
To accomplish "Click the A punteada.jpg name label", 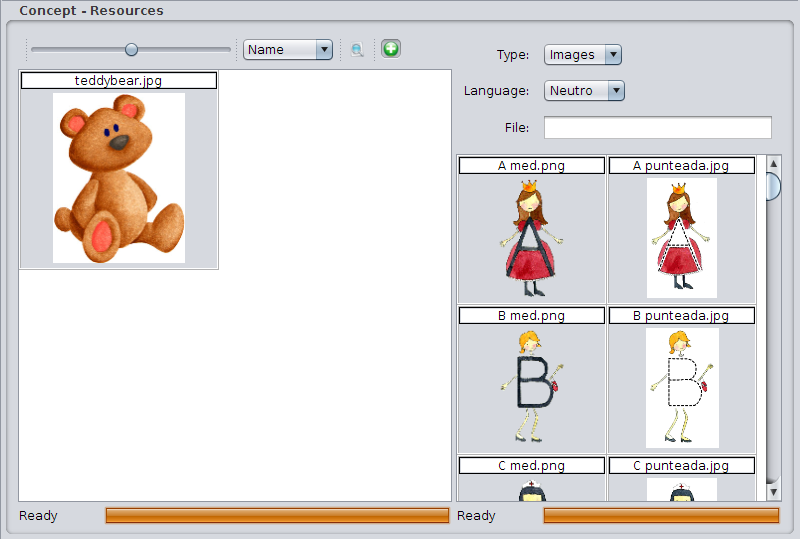I will point(682,166).
